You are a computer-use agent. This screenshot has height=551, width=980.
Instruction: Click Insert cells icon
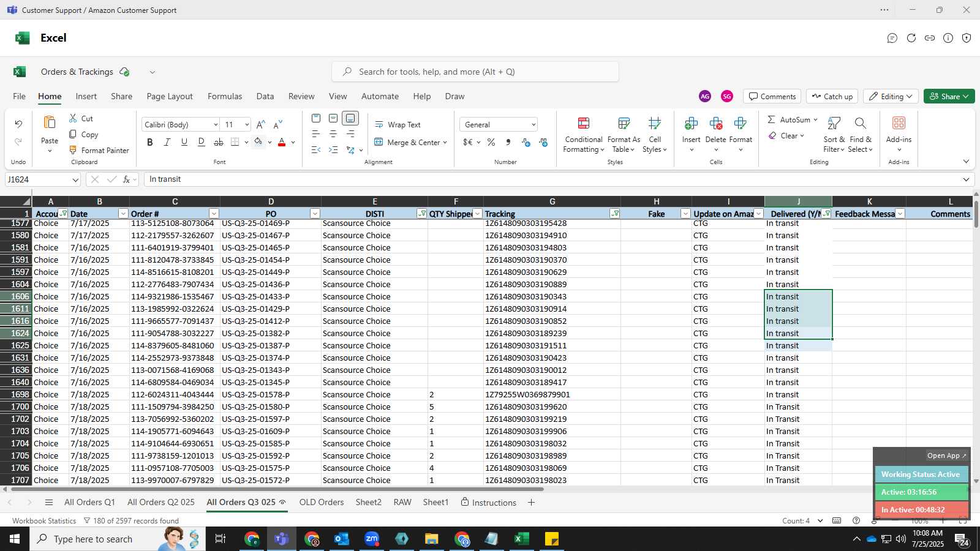coord(691,123)
